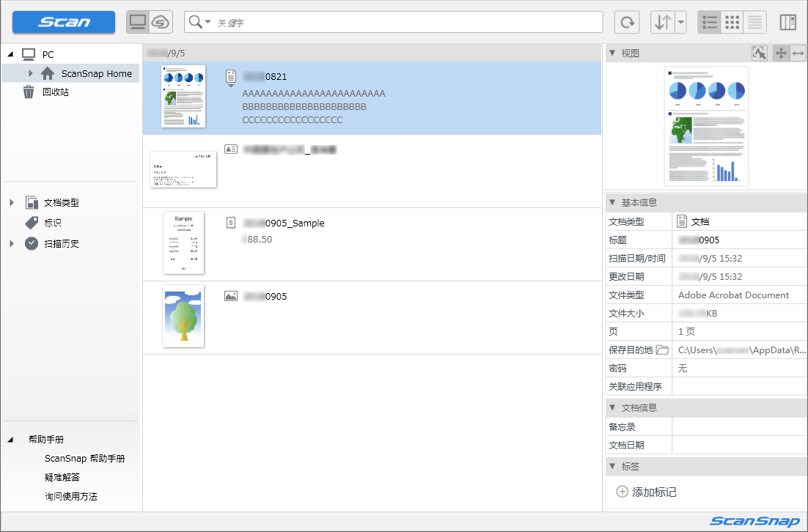This screenshot has width=808, height=532.
Task: Click the 文档类型 stacked documents icon
Action: tap(32, 202)
